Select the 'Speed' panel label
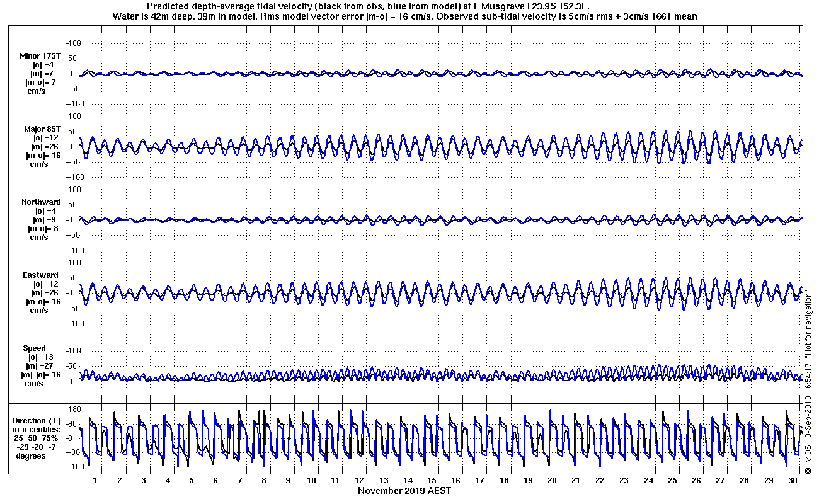The height and width of the screenshot is (504, 819). (x=34, y=348)
